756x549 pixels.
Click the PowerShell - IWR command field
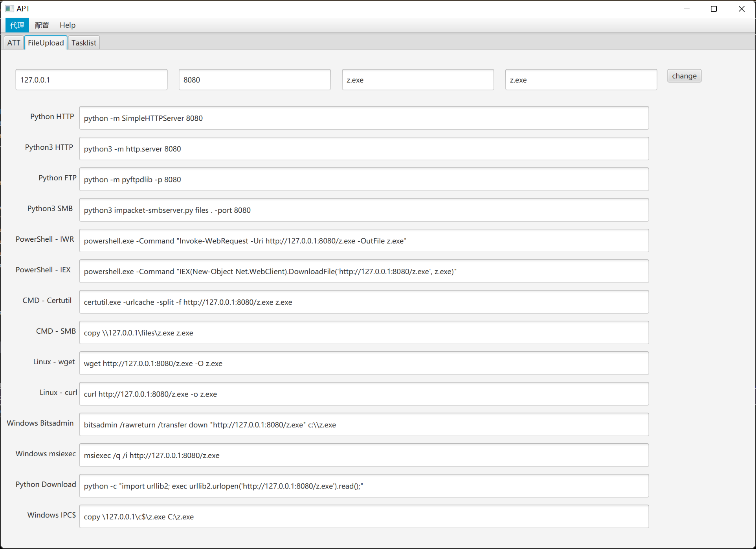click(x=363, y=241)
